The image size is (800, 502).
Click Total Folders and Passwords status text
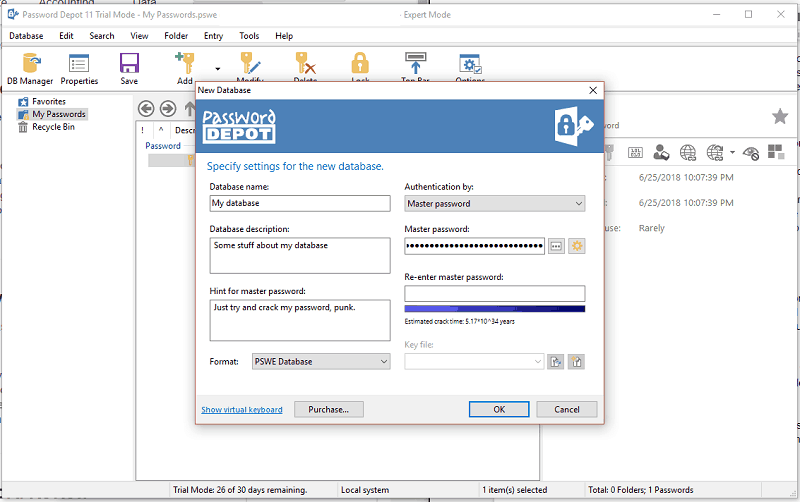click(641, 490)
